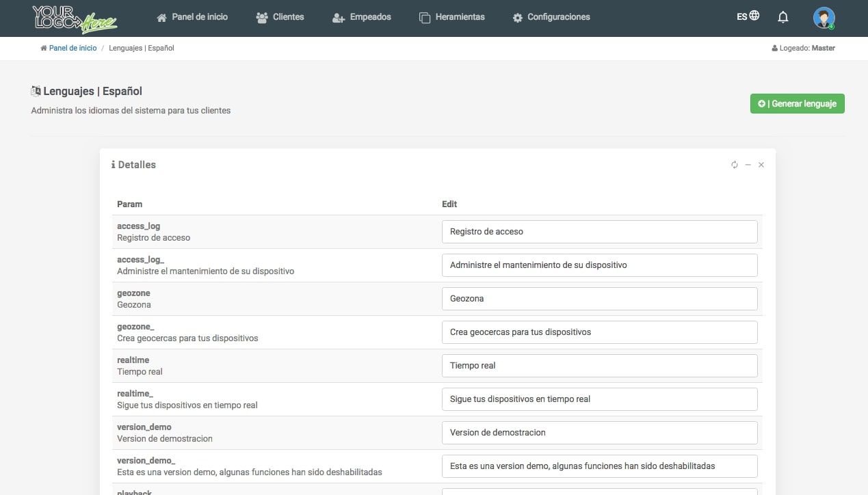The height and width of the screenshot is (495, 868).
Task: Close the Detalles panel with X icon
Action: point(761,165)
